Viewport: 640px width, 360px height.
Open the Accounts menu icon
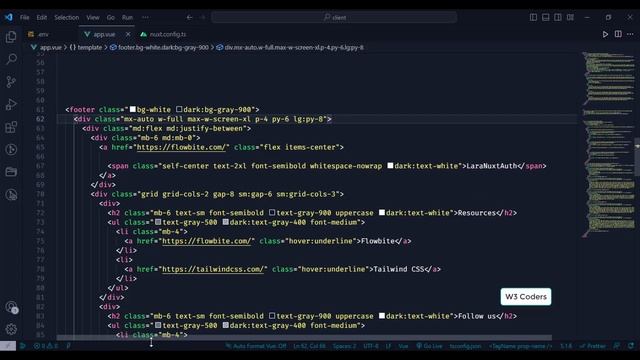(11, 307)
